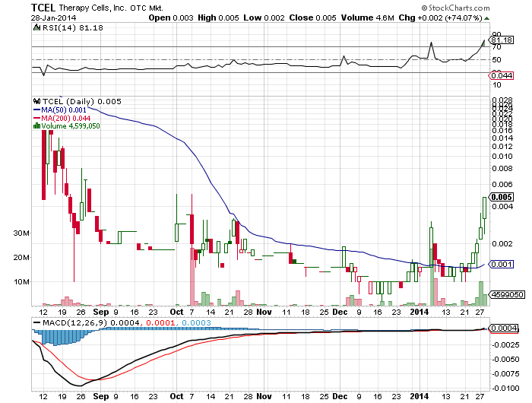Click the red 0.044 MA(200) value tag
This screenshot has width=532, height=403.
tap(502, 75)
